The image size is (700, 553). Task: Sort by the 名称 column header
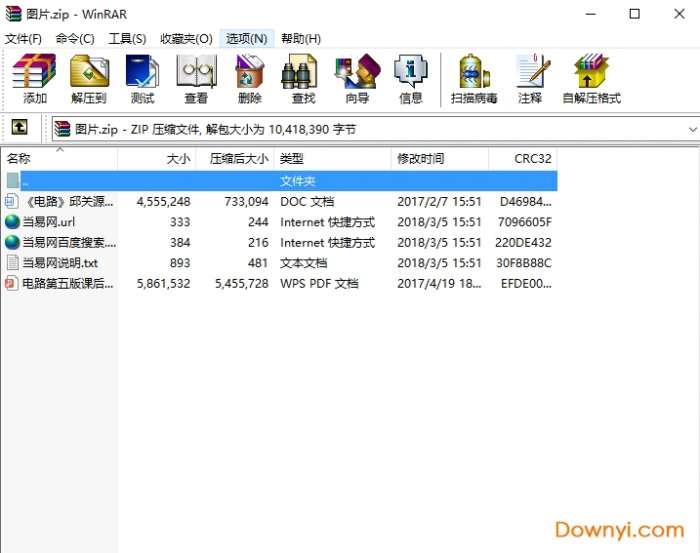click(59, 159)
